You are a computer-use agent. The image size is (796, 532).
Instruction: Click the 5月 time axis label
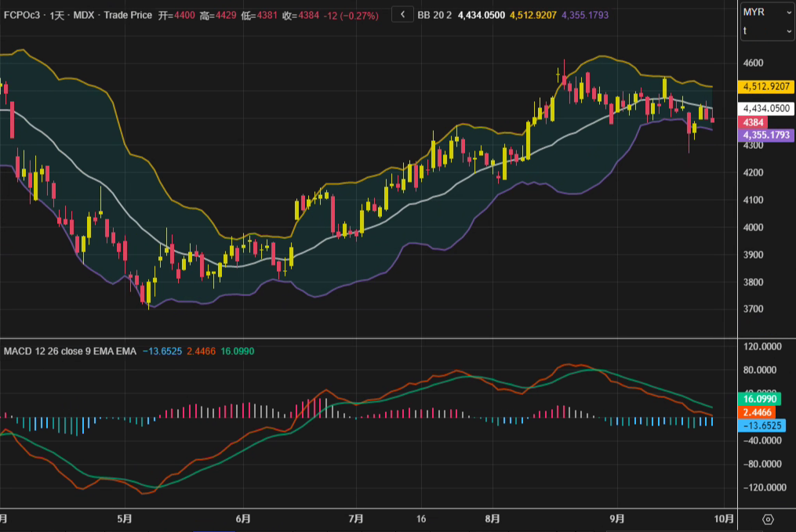(125, 519)
